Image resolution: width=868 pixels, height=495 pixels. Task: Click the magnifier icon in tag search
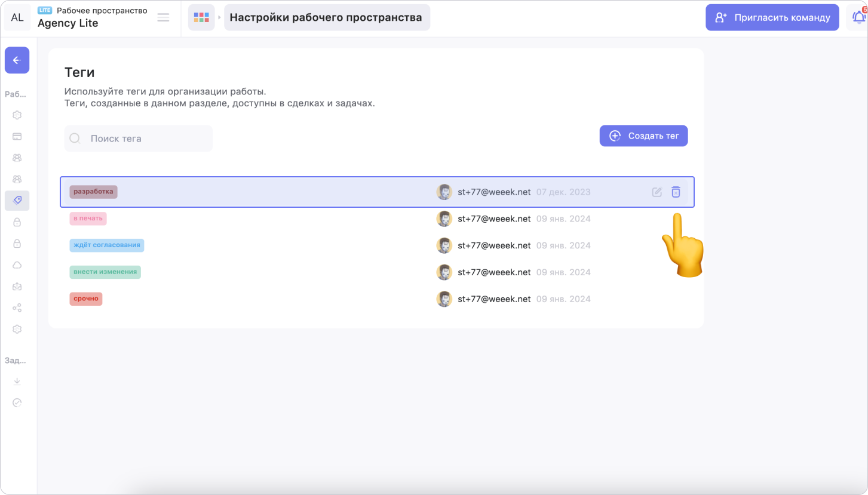[x=75, y=139]
